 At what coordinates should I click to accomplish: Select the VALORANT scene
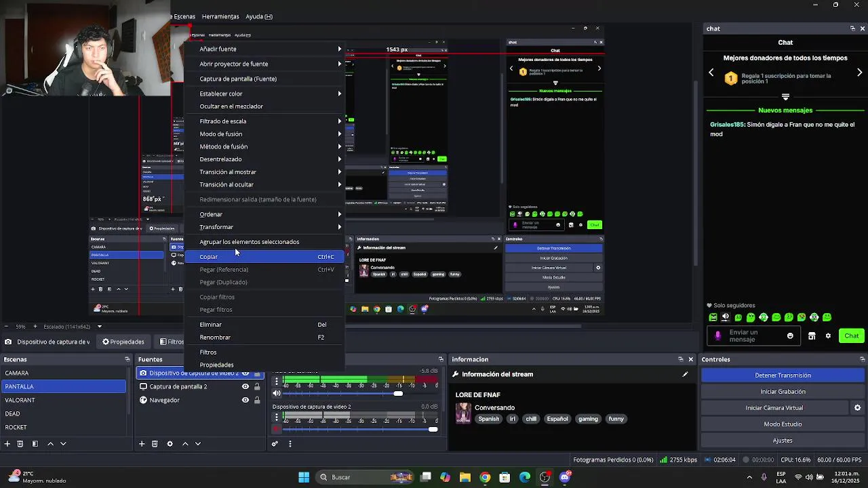point(63,400)
